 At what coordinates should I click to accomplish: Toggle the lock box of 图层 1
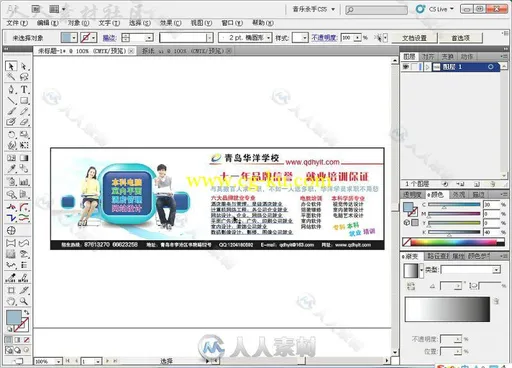[414, 67]
